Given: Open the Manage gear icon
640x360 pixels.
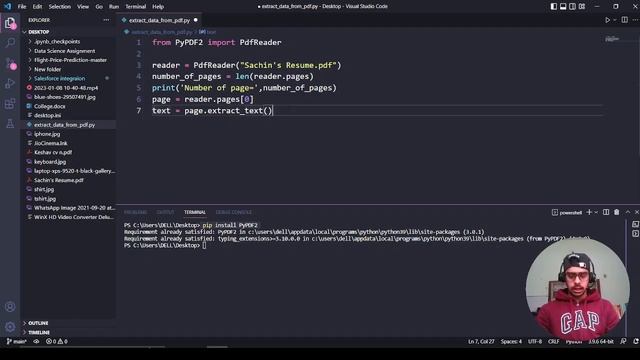Looking at the screenshot, I should click(10, 327).
